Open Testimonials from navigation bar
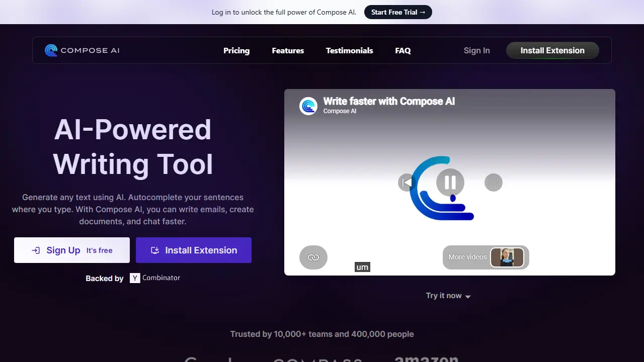 pos(350,50)
